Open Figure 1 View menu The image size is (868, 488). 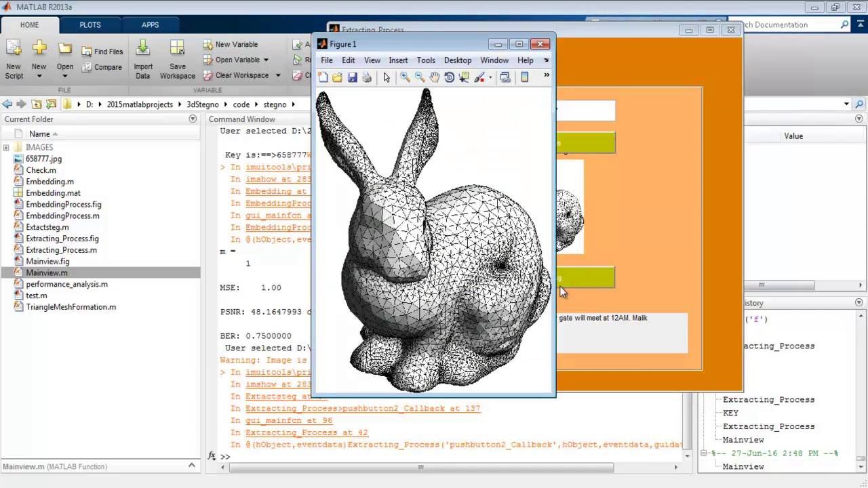[x=372, y=60]
